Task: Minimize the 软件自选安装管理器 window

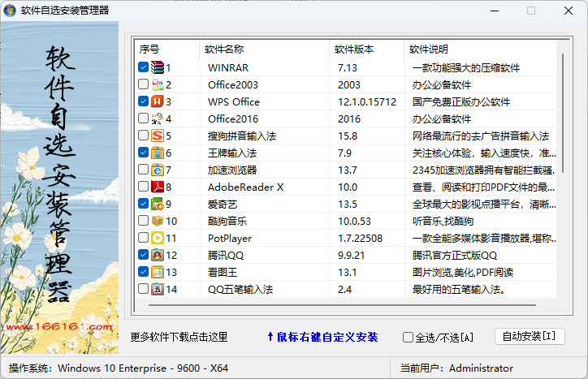Action: tap(495, 11)
